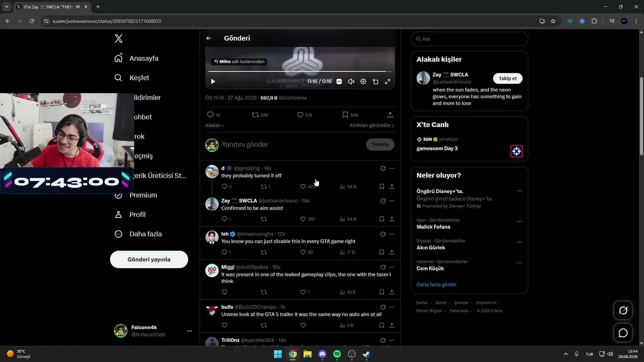Open video settings gear
Viewport: 644px width, 362px height.
pyautogui.click(x=363, y=81)
